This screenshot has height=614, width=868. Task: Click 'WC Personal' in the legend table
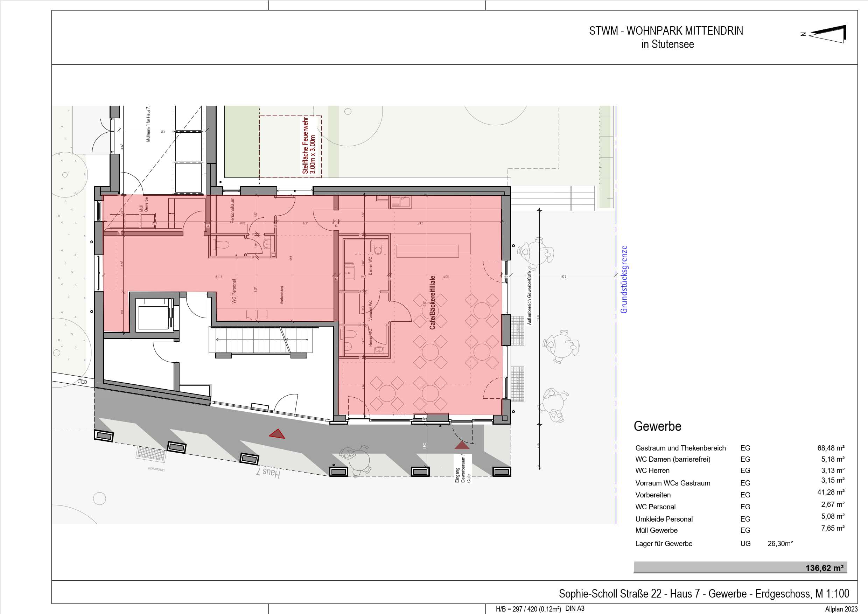click(x=655, y=507)
